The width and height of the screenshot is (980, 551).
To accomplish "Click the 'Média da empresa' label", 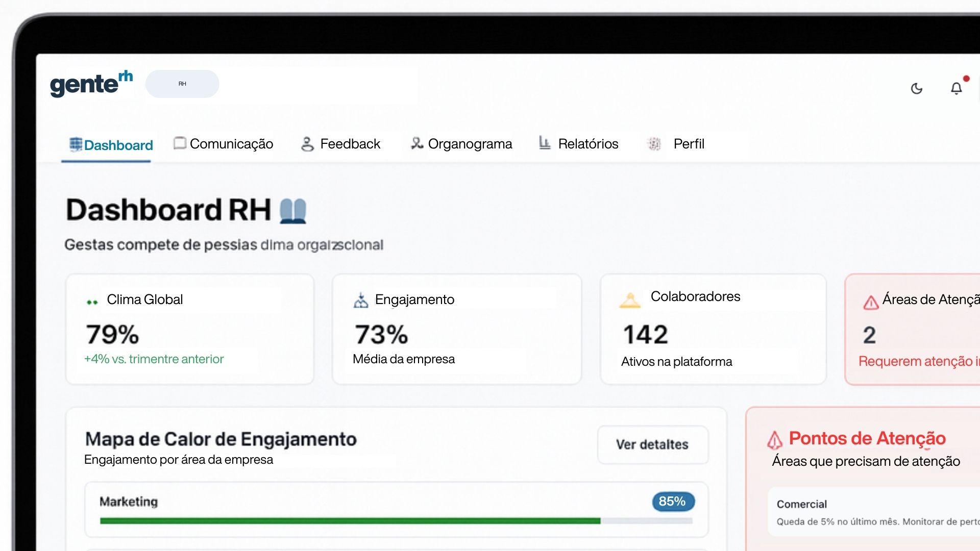I will point(404,359).
